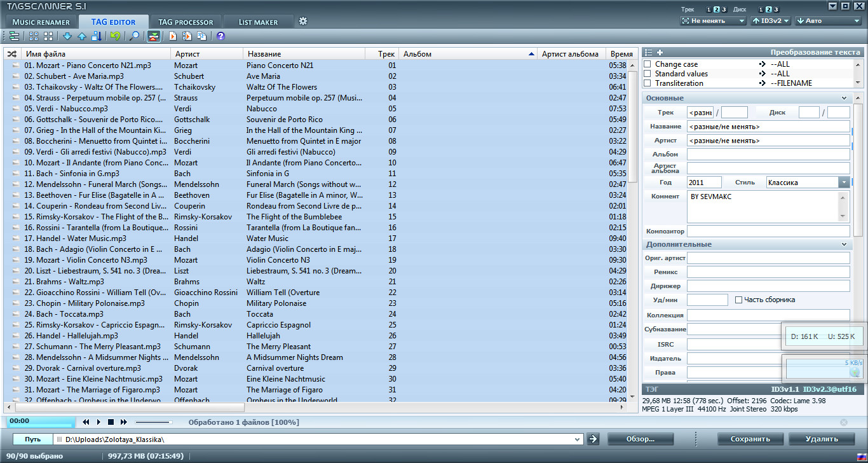868x463 pixels.
Task: Collapse the Основные section
Action: 844,99
